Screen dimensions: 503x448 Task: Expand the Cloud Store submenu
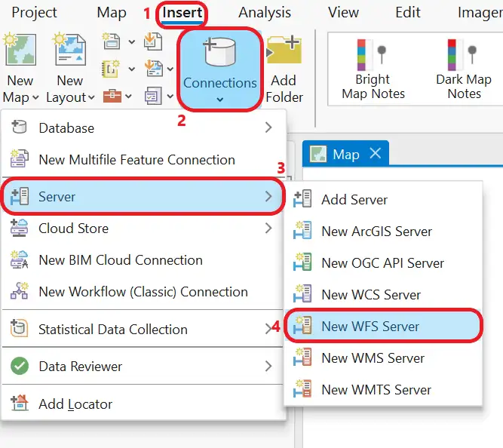coord(268,229)
